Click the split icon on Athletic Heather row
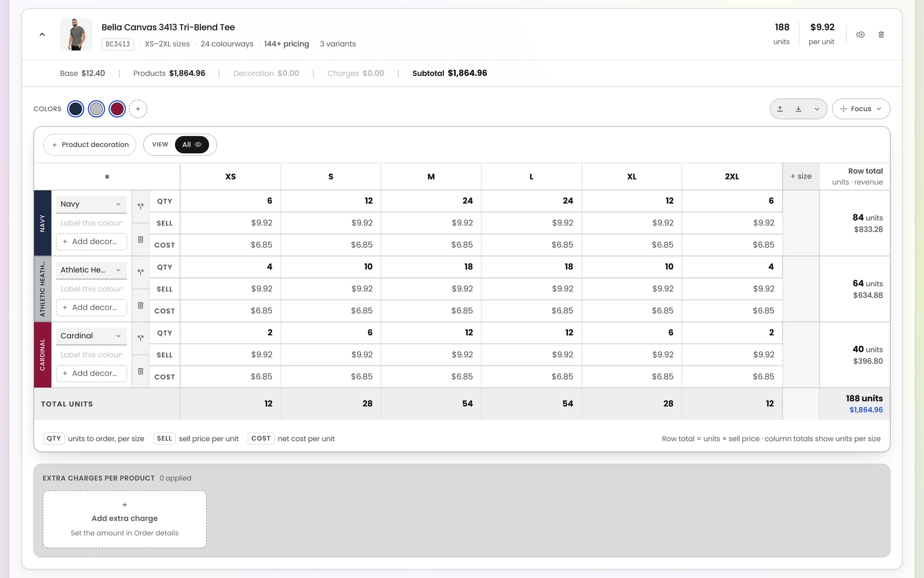This screenshot has width=924, height=578. [x=140, y=272]
